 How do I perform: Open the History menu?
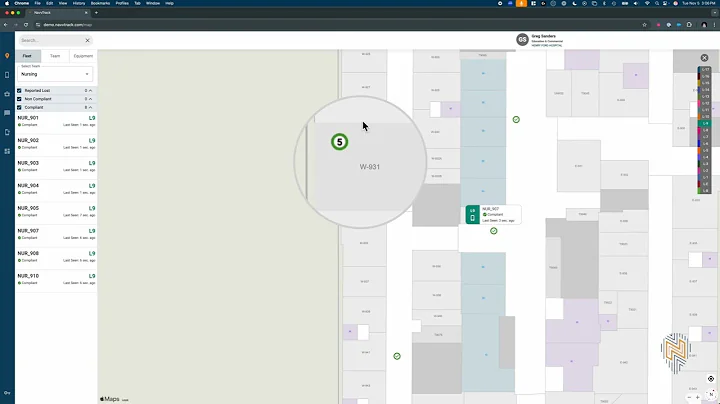(x=79, y=3)
